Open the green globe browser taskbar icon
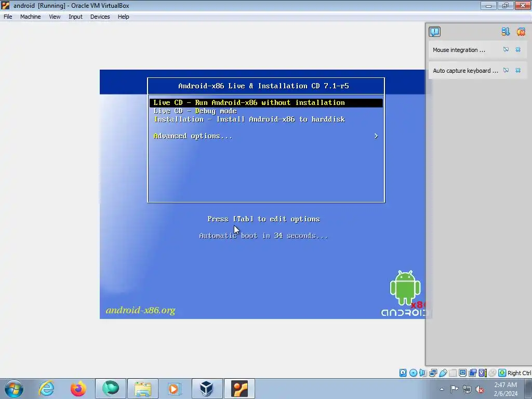Screen dimensions: 532x399 coord(111,389)
